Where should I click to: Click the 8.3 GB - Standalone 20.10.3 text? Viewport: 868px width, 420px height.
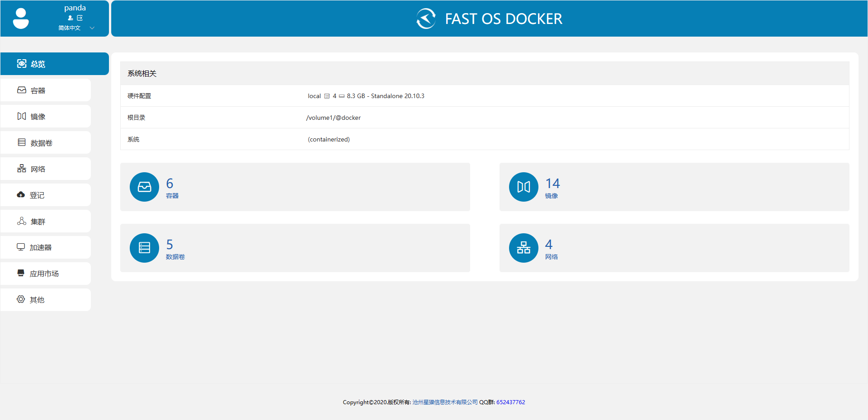386,96
